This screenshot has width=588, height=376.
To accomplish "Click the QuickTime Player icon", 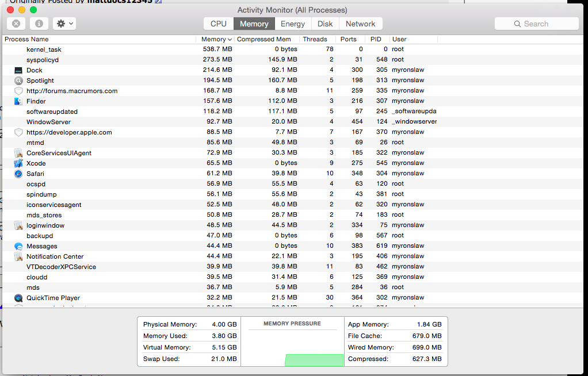I will (18, 298).
